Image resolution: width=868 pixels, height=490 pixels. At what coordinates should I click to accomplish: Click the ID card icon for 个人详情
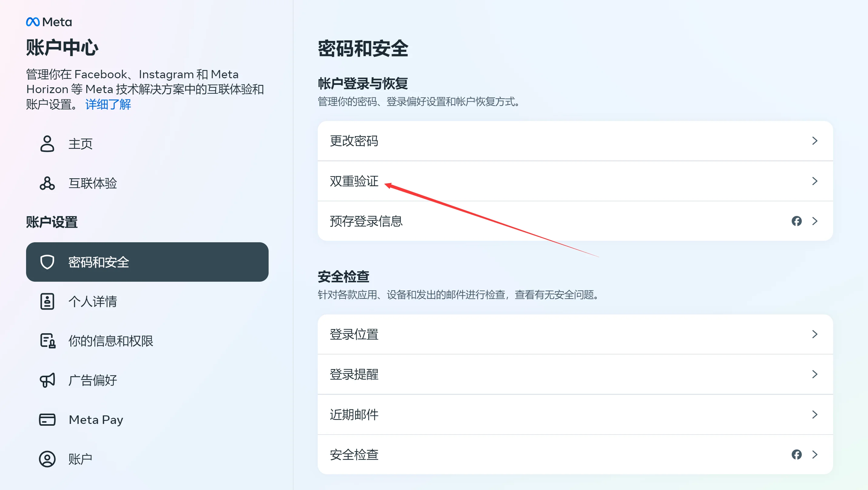(47, 301)
